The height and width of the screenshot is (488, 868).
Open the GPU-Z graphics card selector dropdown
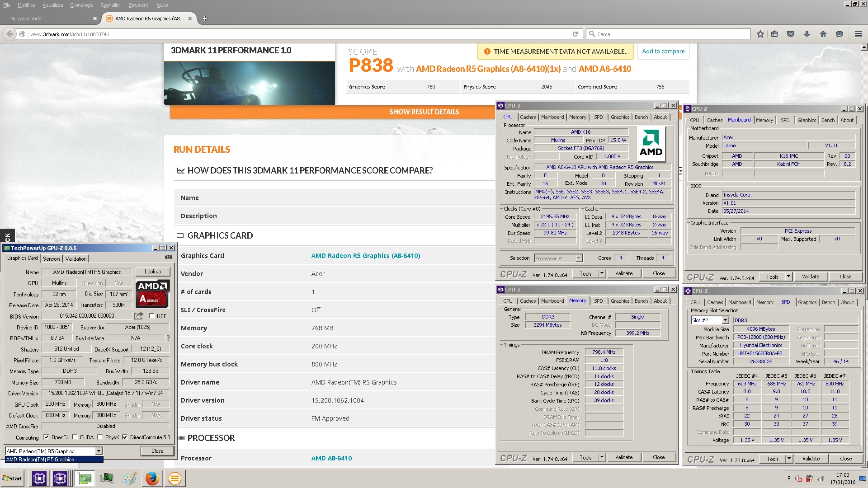point(99,451)
